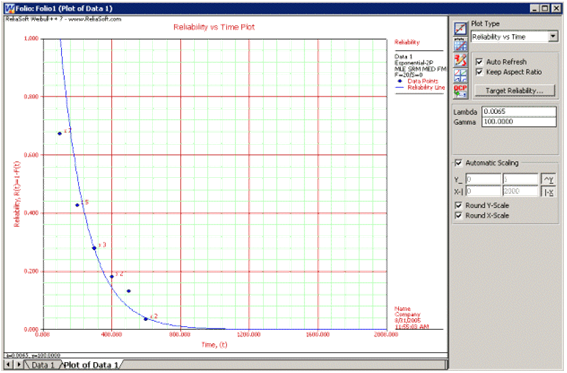Image resolution: width=567 pixels, height=373 pixels.
Task: Maximize the Folio1 window
Action: [545, 8]
